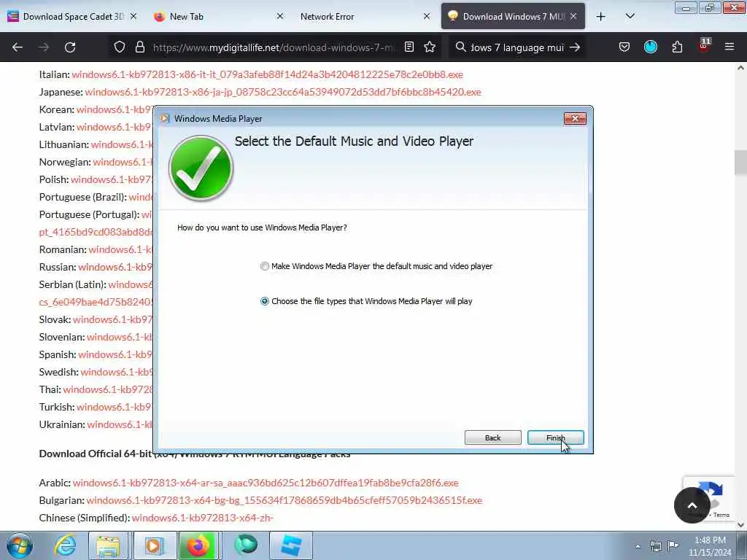This screenshot has height=560, width=747.
Task: Close the Download Windows 7 MUI tab
Action: point(573,17)
